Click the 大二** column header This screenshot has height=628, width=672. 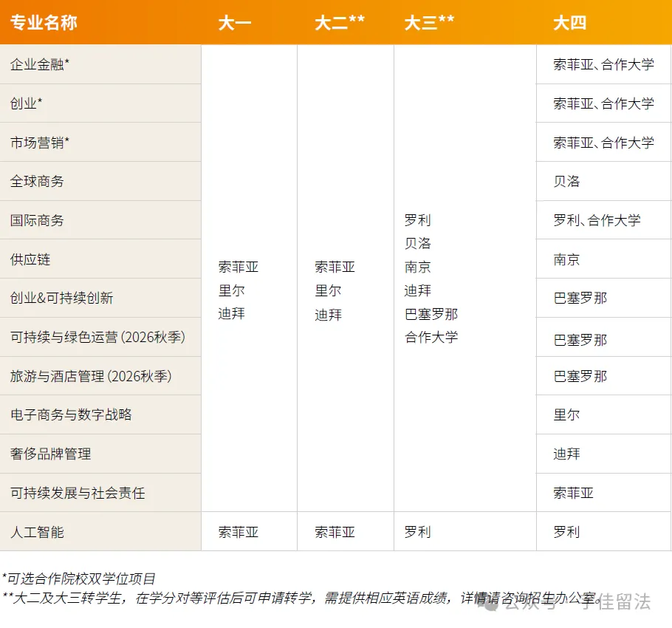click(x=340, y=22)
